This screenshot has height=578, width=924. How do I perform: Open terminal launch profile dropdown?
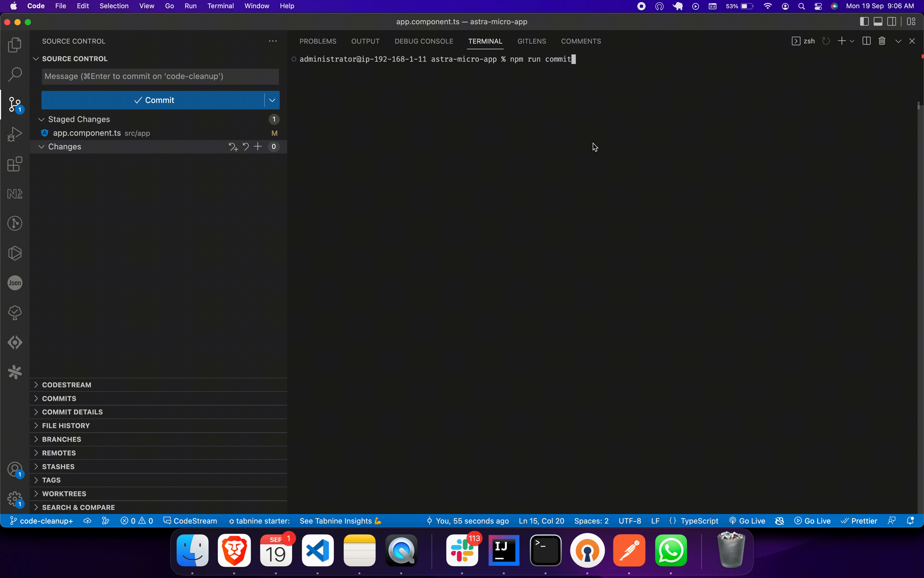click(x=852, y=41)
